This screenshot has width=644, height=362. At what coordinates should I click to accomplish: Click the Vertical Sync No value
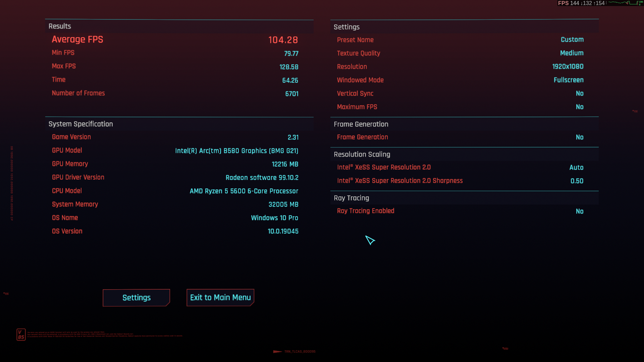pos(579,94)
